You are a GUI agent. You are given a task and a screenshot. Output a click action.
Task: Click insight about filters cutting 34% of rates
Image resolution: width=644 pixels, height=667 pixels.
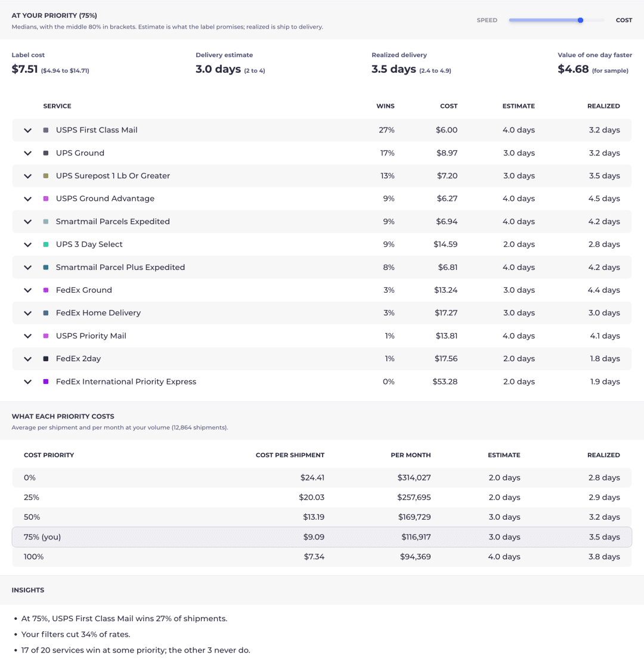pyautogui.click(x=76, y=634)
